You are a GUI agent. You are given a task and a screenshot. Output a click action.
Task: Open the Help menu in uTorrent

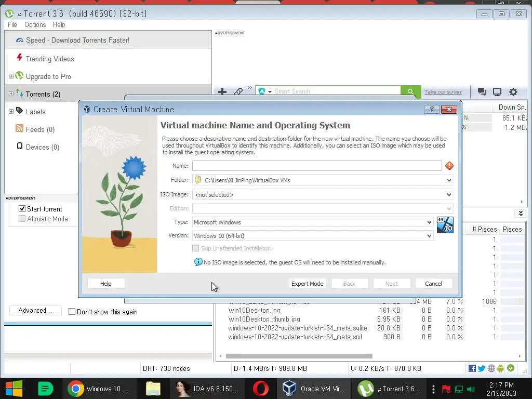(59, 24)
